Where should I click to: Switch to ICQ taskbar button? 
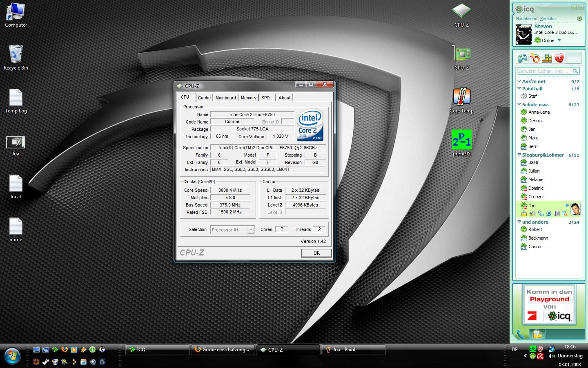(x=158, y=350)
